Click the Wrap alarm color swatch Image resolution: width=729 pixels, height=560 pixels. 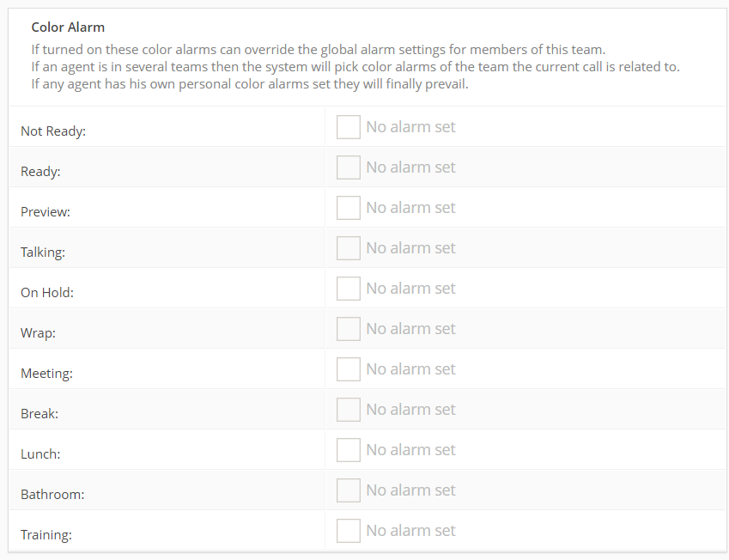(x=349, y=329)
